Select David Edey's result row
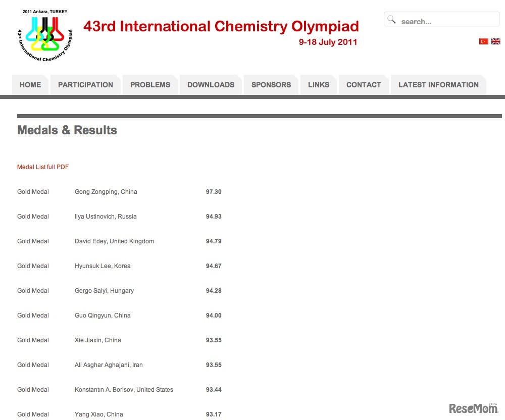The image size is (505, 420). click(x=114, y=241)
